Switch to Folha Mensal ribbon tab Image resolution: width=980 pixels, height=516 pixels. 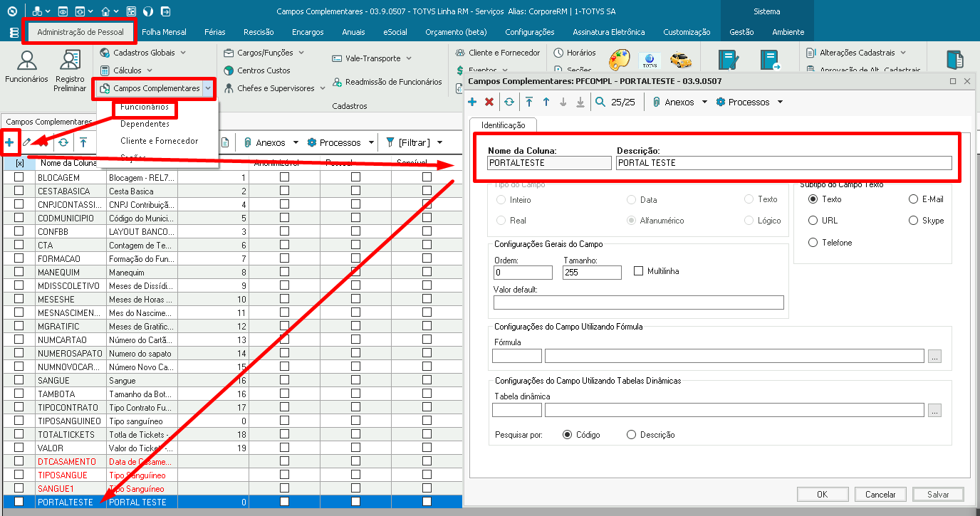pos(164,32)
